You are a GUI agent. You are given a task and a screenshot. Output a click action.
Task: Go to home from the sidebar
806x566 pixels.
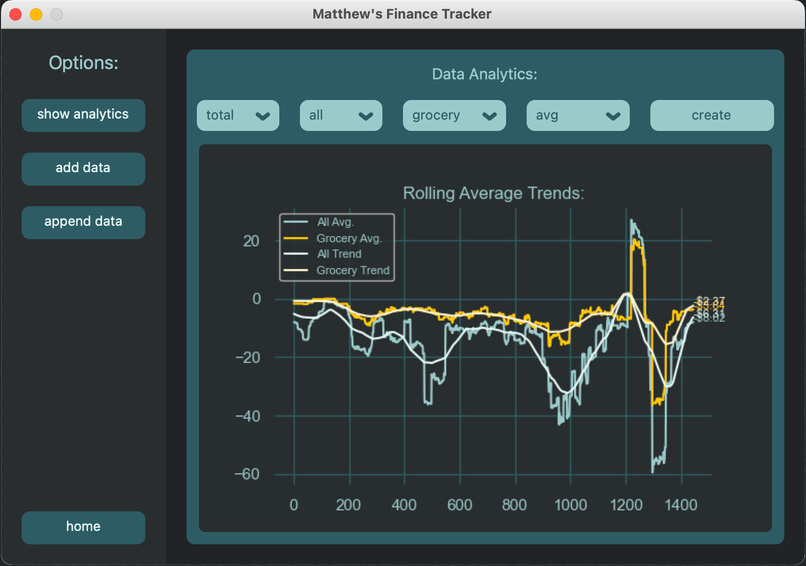(x=83, y=527)
